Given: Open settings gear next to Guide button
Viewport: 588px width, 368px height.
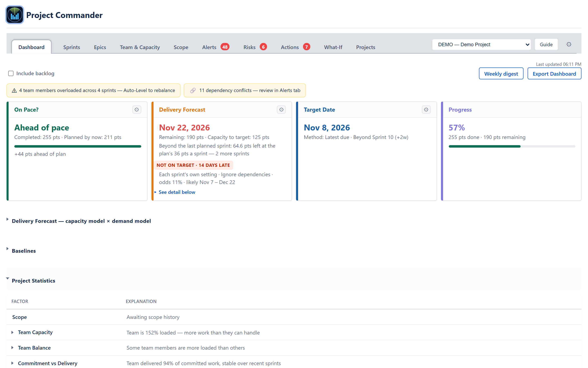Looking at the screenshot, I should (x=569, y=44).
